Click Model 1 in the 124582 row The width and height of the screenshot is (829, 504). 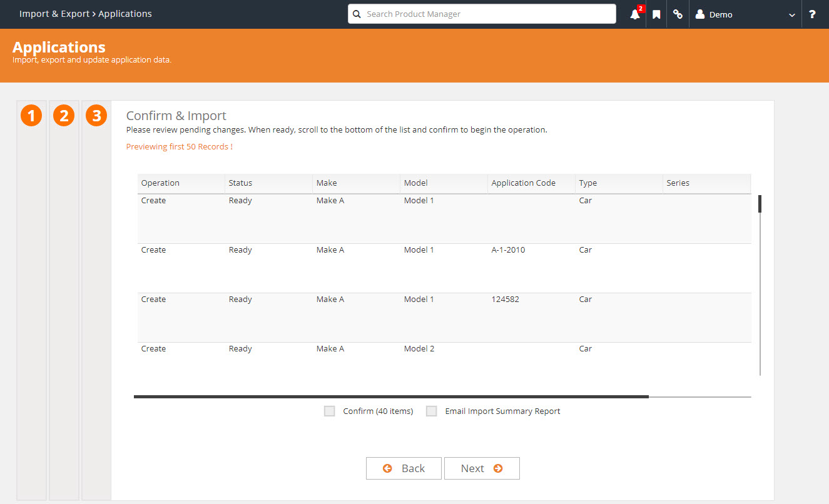click(419, 300)
